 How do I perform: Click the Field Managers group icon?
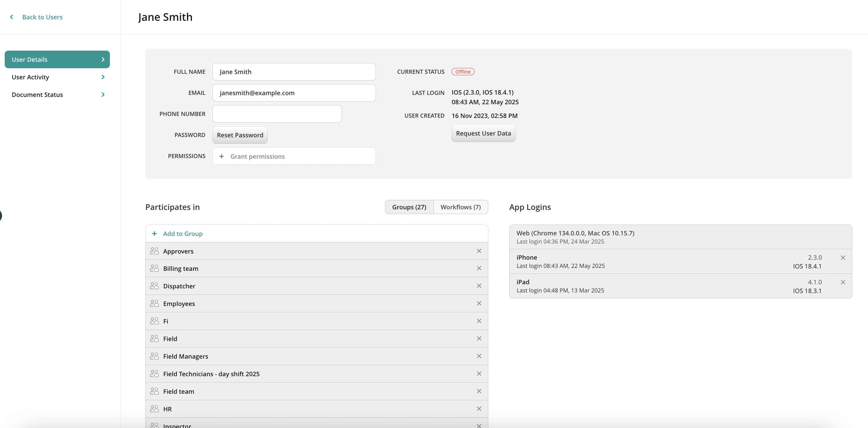154,356
